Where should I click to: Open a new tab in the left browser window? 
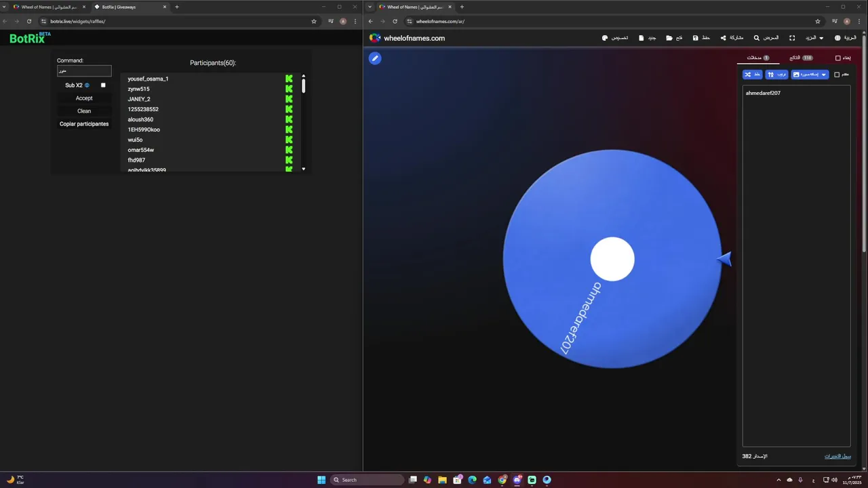point(177,7)
